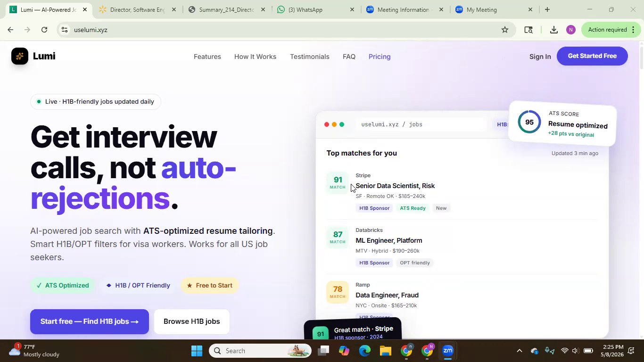
Task: Select Data Engineer, Fraud job
Action: coord(387,295)
